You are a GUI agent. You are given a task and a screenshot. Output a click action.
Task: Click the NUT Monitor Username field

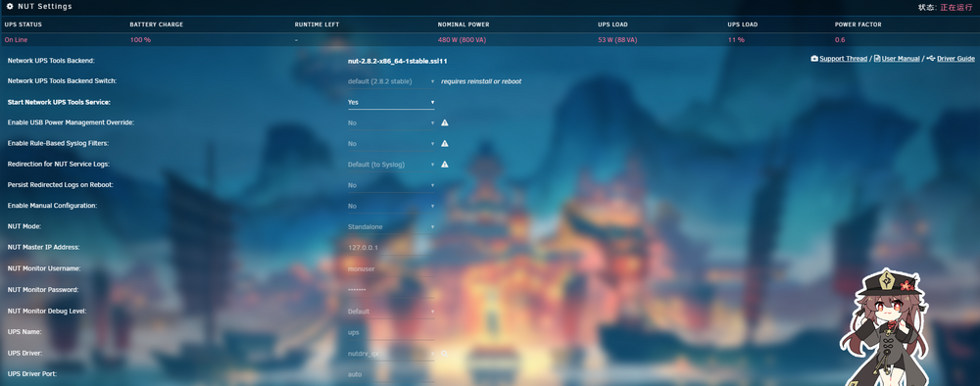pos(391,268)
